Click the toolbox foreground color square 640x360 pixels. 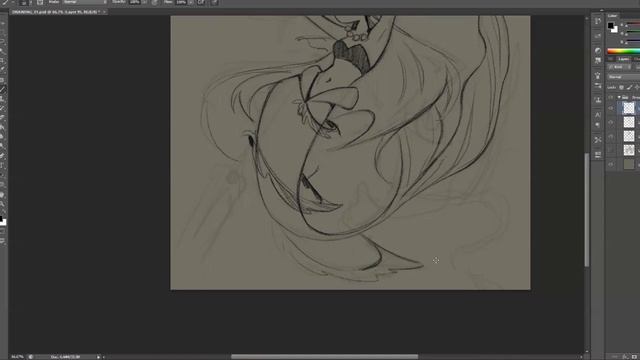[1, 218]
